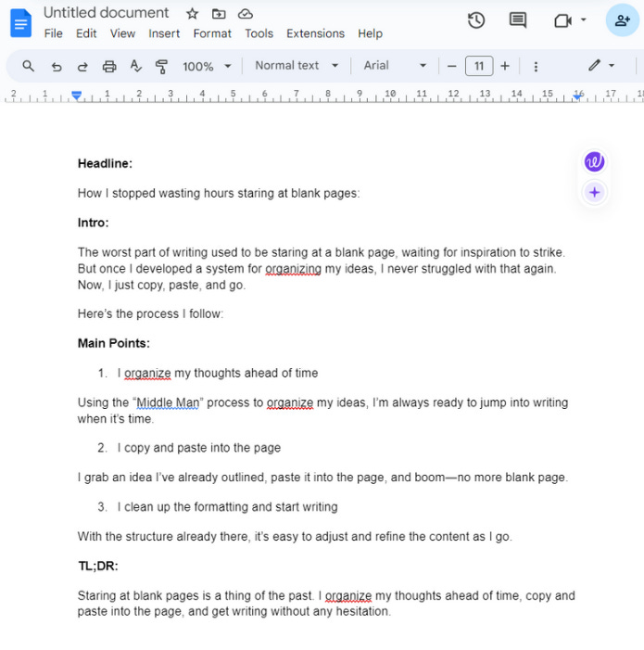Click the TL;DR: heading
644x650 pixels.
coord(98,566)
